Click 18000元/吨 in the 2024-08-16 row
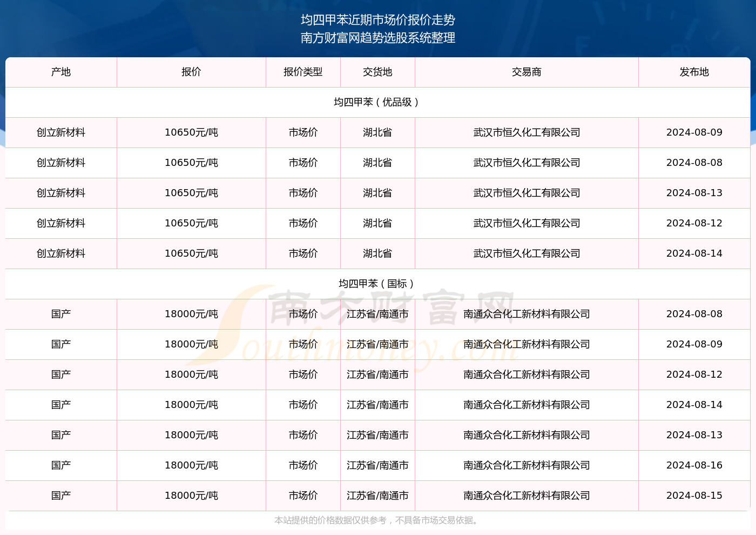756x535 pixels. (x=191, y=465)
